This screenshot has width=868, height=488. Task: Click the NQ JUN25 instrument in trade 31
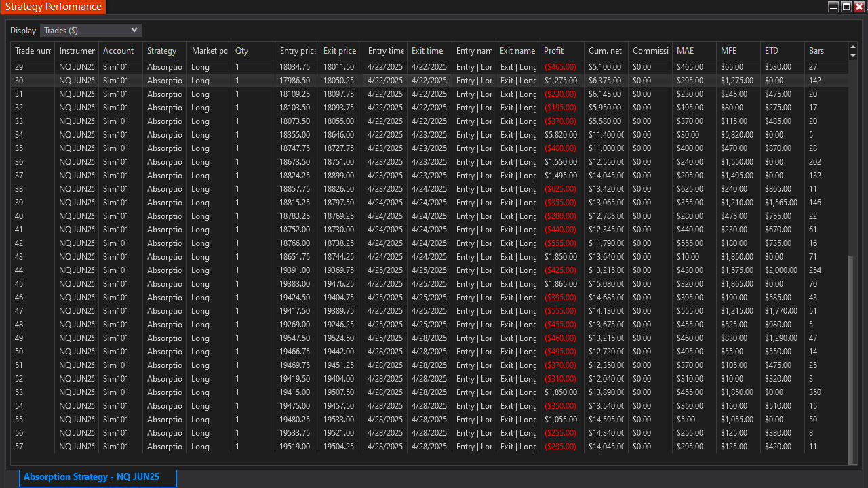77,94
